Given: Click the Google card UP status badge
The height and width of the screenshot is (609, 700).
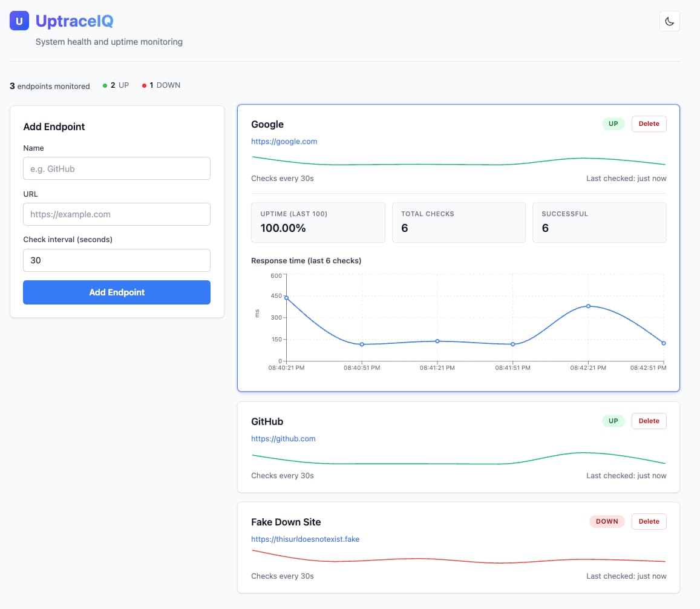Looking at the screenshot, I should pyautogui.click(x=613, y=123).
